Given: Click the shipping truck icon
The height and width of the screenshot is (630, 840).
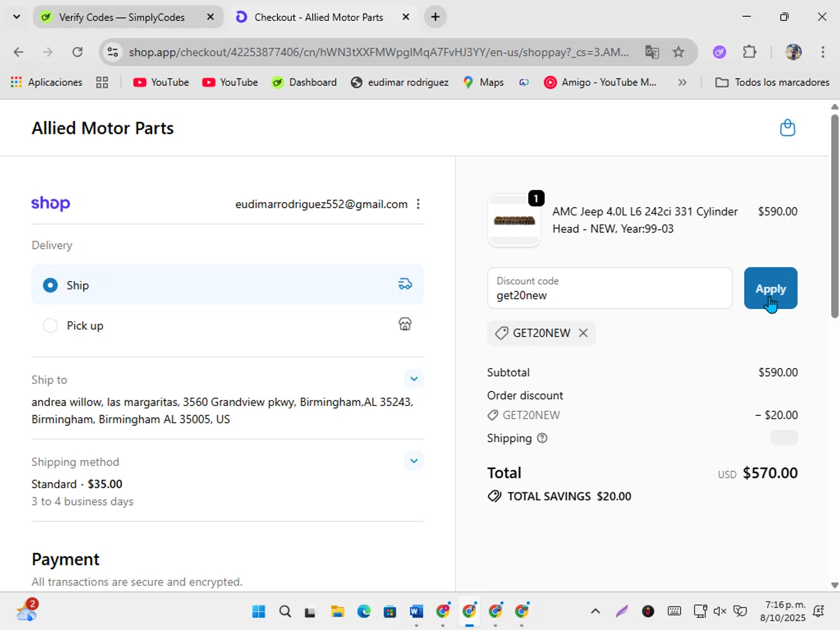Looking at the screenshot, I should [405, 284].
